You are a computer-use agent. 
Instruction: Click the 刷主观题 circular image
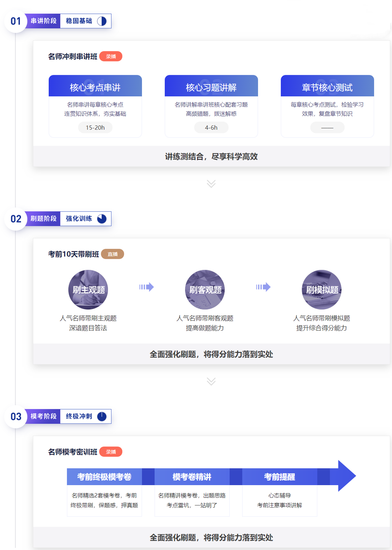88,290
